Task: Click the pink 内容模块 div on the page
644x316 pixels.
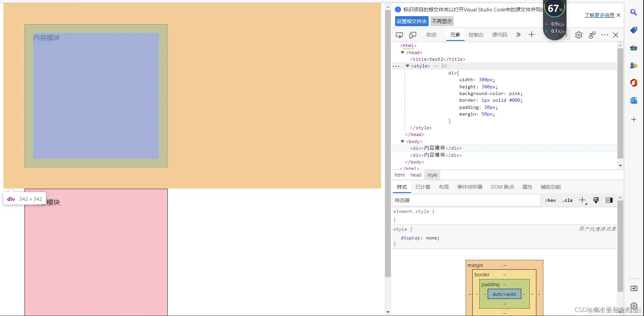Action: coord(96,252)
